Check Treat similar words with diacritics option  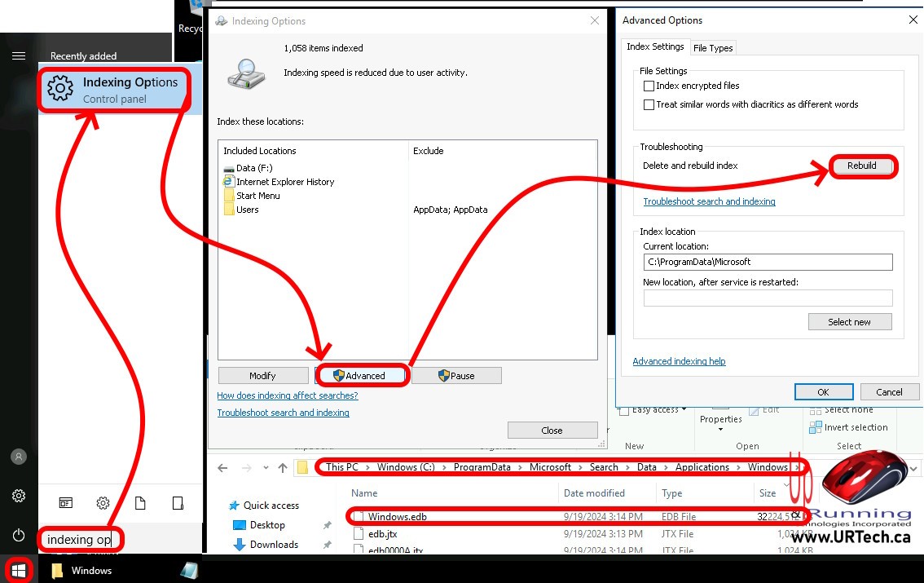pyautogui.click(x=649, y=104)
